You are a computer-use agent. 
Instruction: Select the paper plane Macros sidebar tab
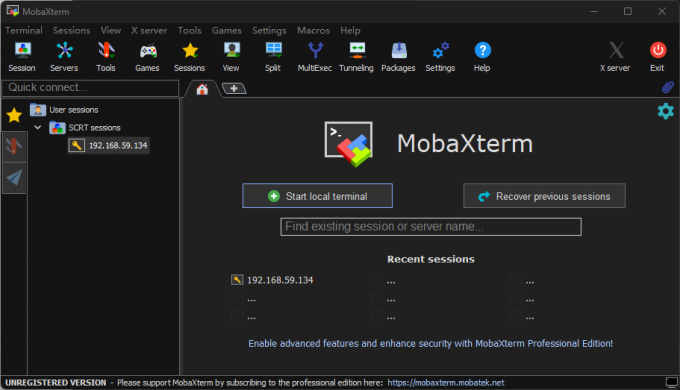point(14,177)
